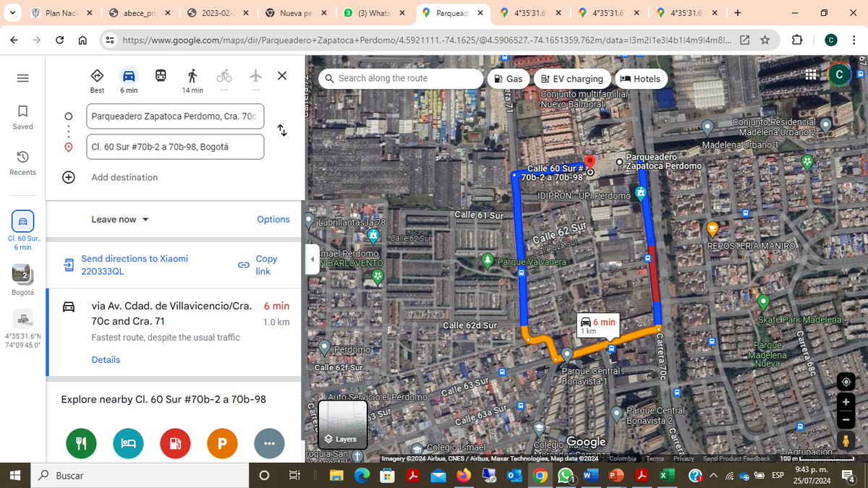This screenshot has height=488, width=868.
Task: Filter by EV charging along route
Action: [571, 79]
